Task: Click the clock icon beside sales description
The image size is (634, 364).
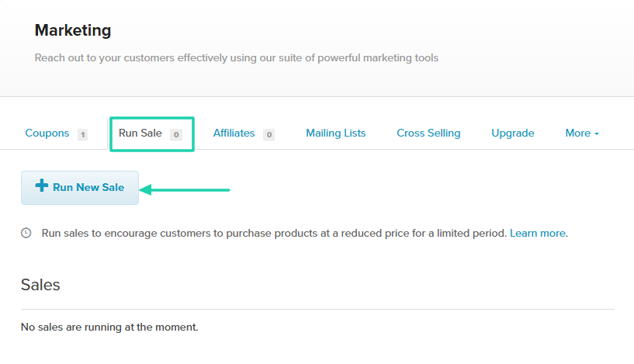Action: coord(26,233)
